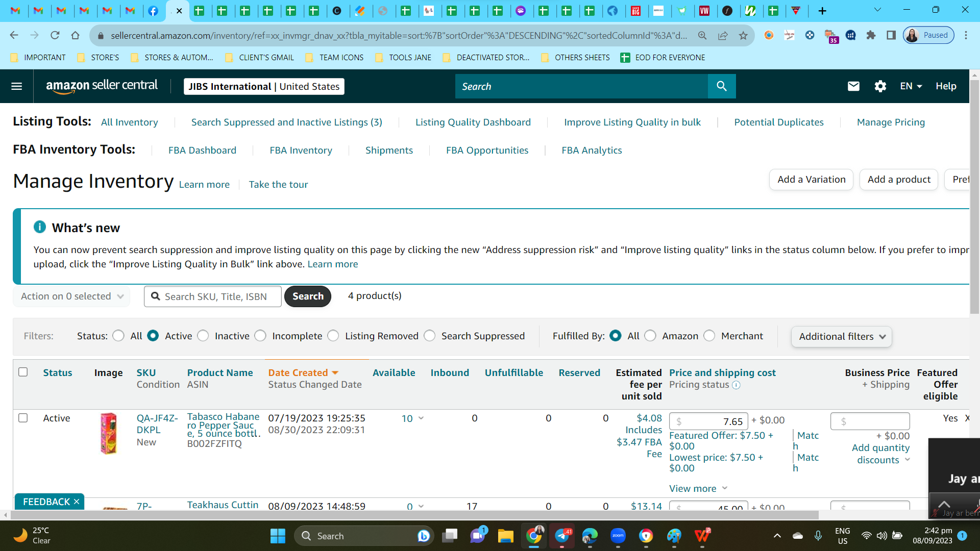The image size is (980, 551).
Task: Open Search Suppressed and Inactive Listings
Action: point(287,122)
